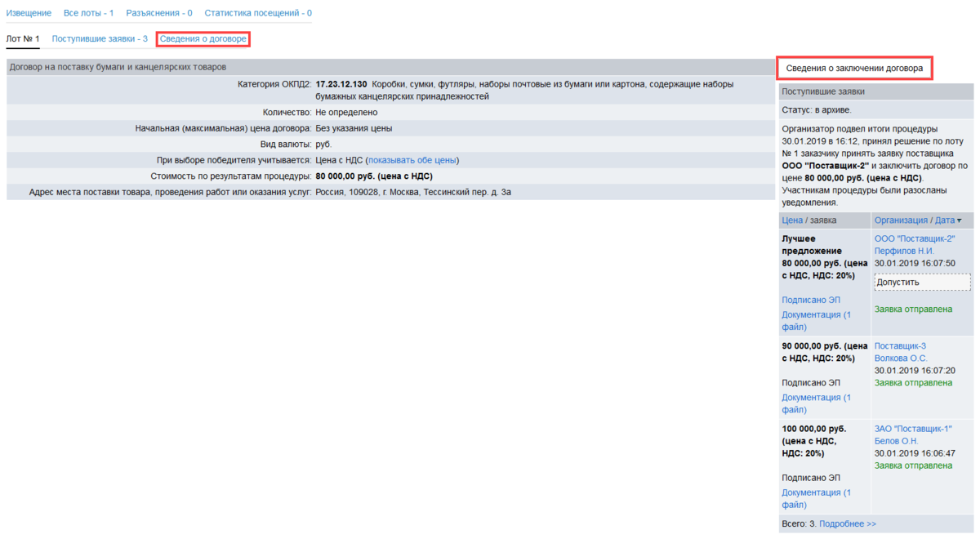Switch to Все лоты - 1 tab
Viewport: 980px width, 539px height.
88,13
